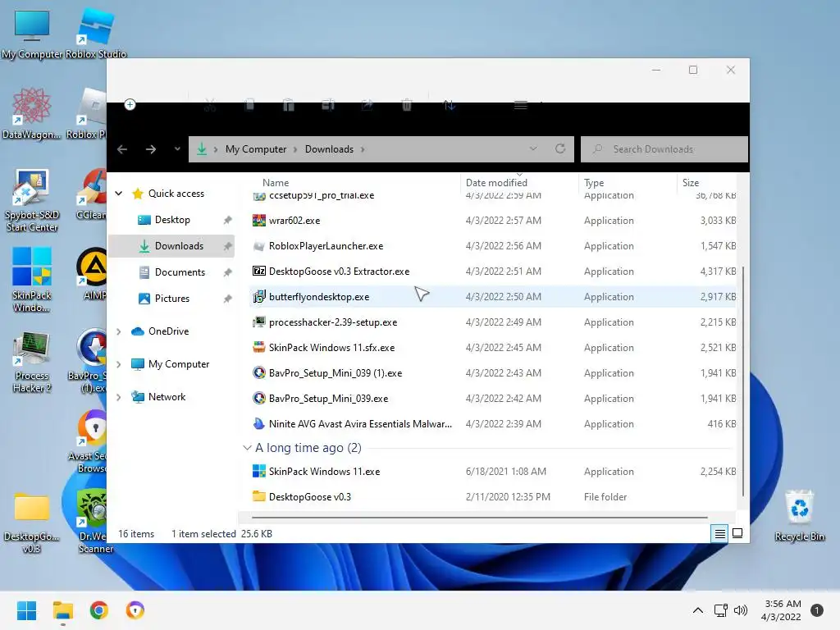Click the volume speaker tray icon

[x=741, y=610]
